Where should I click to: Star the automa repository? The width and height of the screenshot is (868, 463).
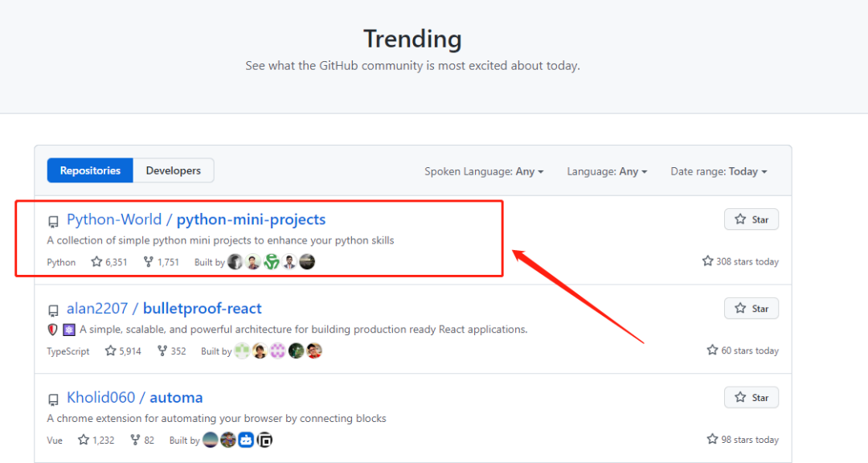[x=751, y=398]
